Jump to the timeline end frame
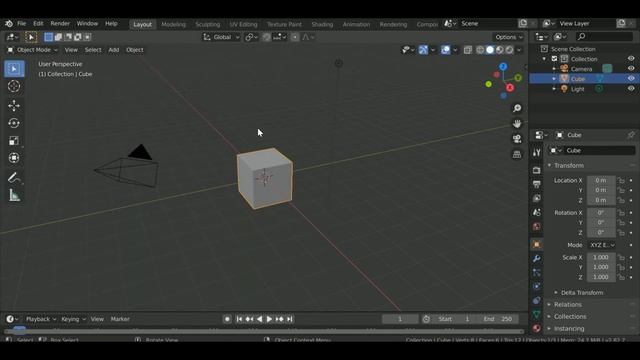The width and height of the screenshot is (640, 360). coord(289,319)
